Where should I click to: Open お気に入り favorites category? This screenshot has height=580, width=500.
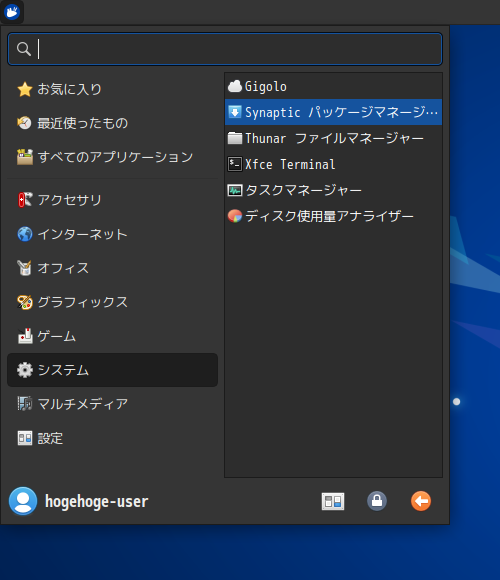pos(112,89)
